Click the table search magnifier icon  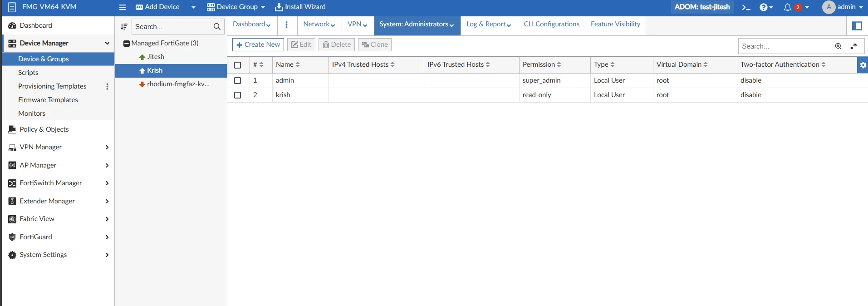838,46
